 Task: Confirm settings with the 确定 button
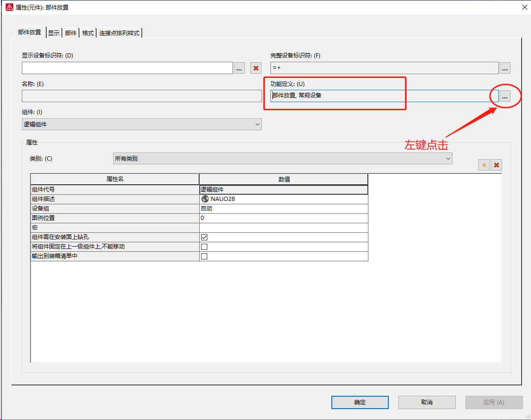(359, 402)
